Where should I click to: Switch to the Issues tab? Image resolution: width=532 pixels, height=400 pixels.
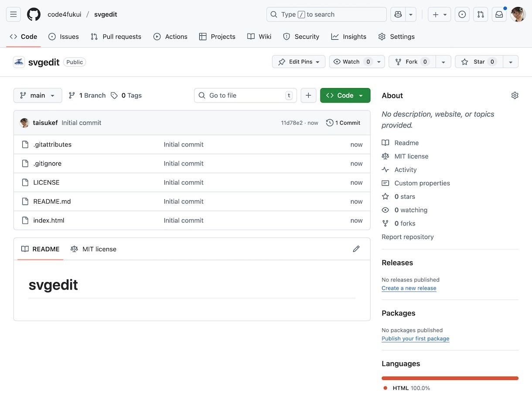pos(64,37)
